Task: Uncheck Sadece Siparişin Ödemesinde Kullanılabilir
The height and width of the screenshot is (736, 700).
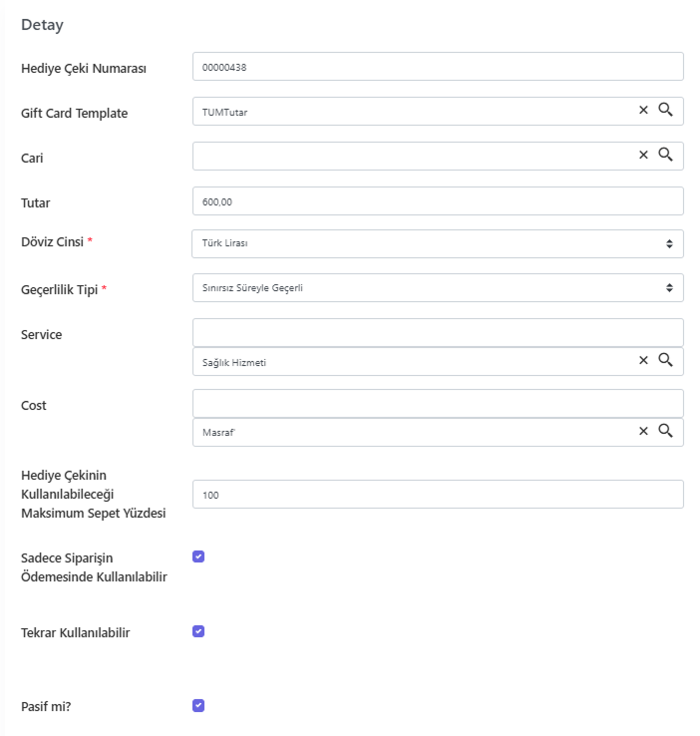Action: tap(198, 556)
